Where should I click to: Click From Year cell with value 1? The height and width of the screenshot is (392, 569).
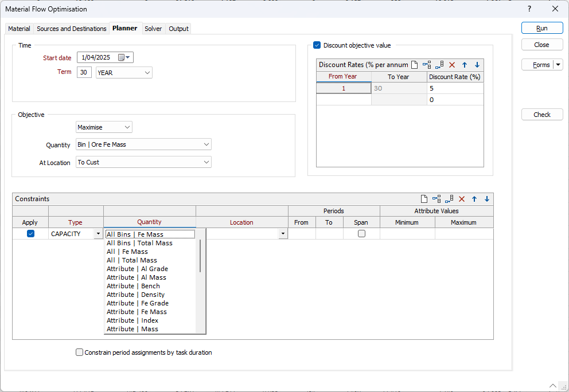[344, 88]
